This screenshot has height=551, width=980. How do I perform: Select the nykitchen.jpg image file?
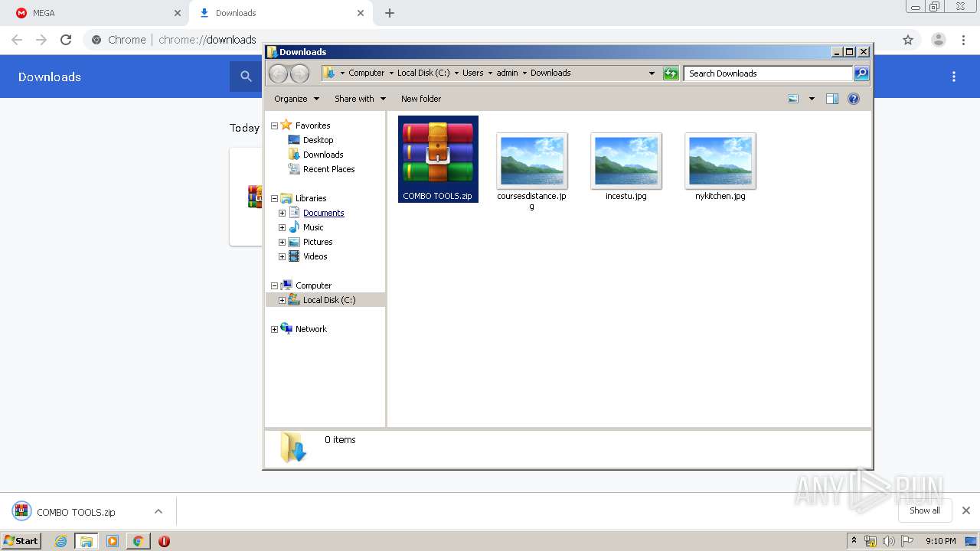tap(720, 166)
